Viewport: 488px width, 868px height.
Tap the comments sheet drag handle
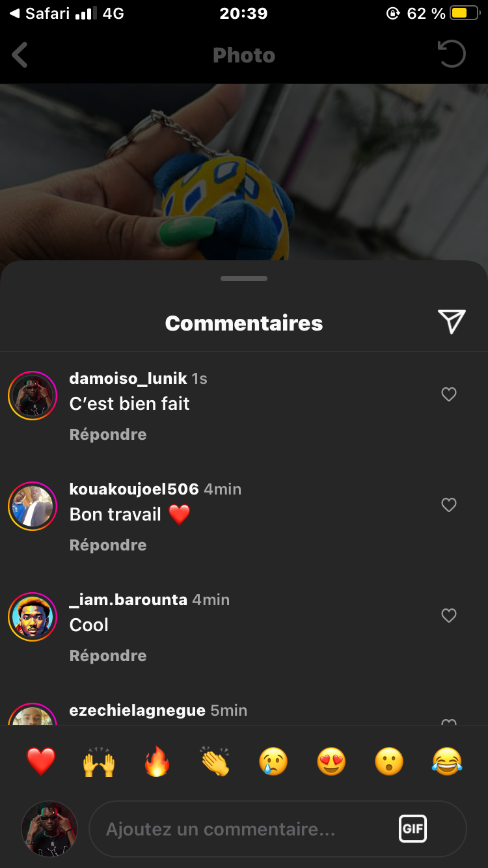click(244, 278)
